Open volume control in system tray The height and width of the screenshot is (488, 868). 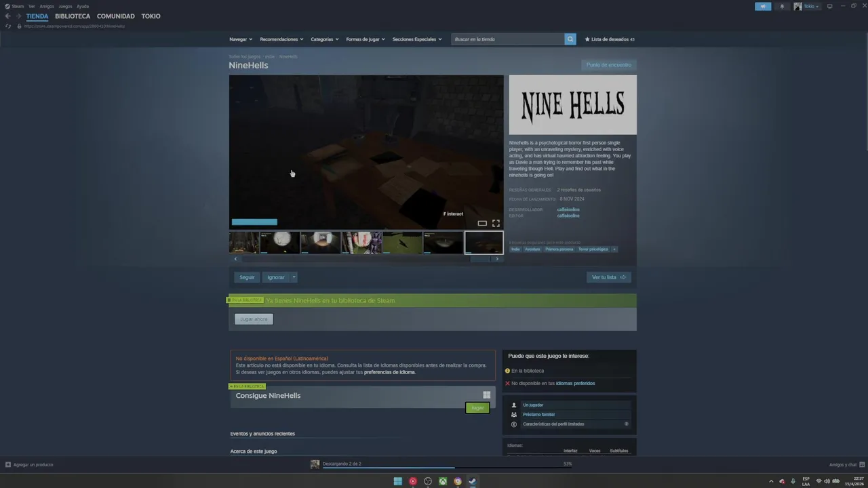click(827, 481)
